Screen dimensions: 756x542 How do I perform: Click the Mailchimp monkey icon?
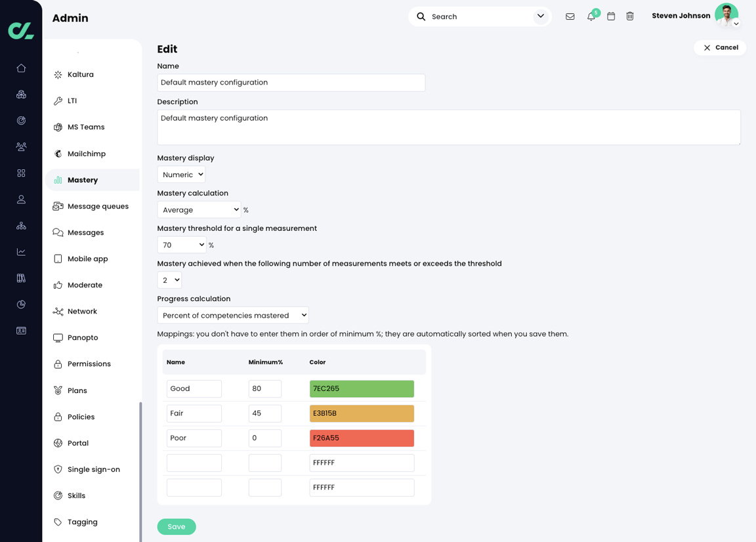pos(58,154)
